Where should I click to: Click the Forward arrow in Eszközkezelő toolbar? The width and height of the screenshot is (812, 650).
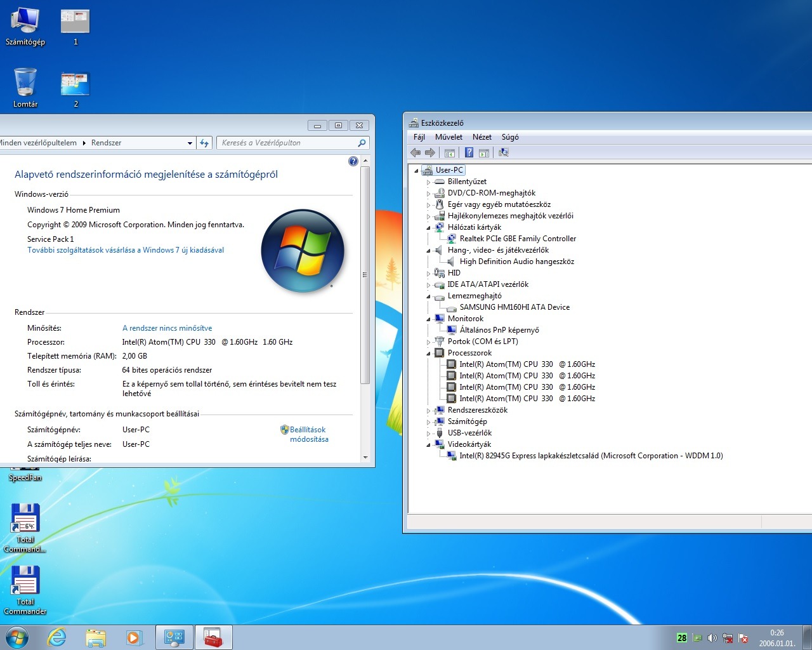pyautogui.click(x=430, y=152)
